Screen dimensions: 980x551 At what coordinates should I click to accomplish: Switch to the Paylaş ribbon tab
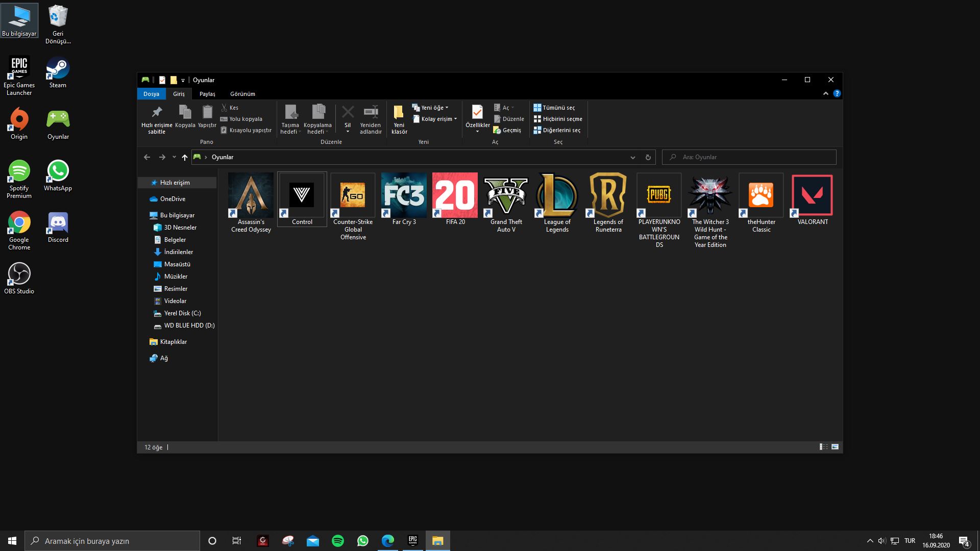pos(207,94)
